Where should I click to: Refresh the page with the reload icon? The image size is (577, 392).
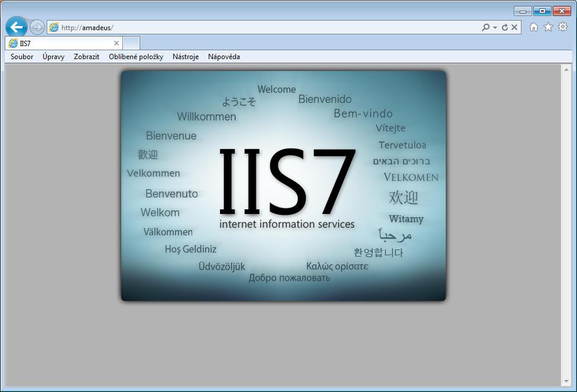point(505,27)
